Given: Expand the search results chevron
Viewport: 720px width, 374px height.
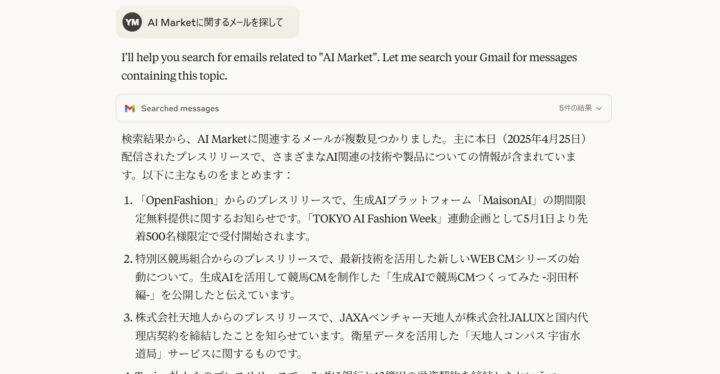Looking at the screenshot, I should (599, 108).
